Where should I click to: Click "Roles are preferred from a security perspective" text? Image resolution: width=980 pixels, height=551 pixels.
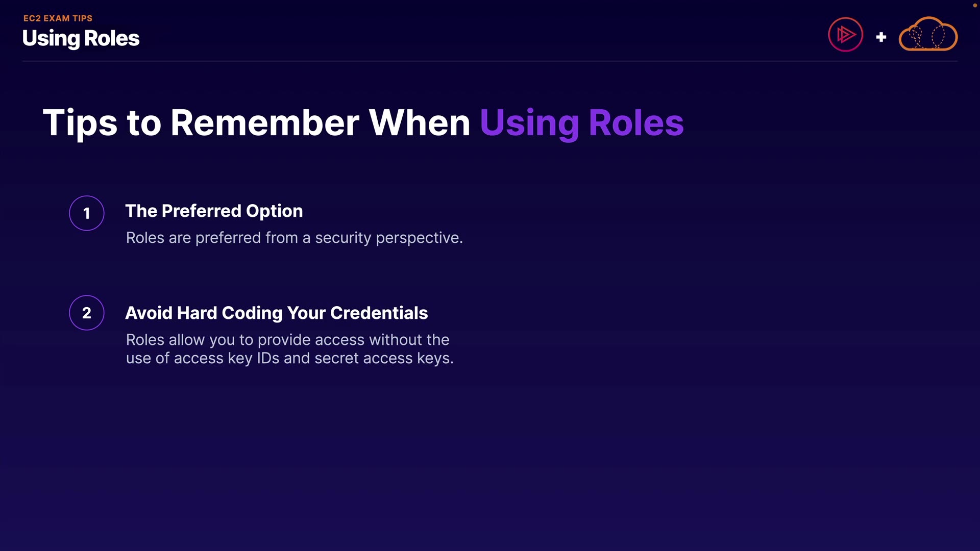(x=294, y=238)
